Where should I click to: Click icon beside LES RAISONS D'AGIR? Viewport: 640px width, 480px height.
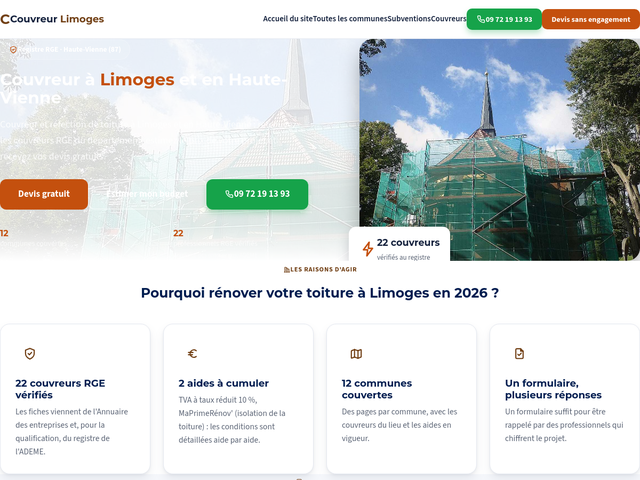(287, 269)
